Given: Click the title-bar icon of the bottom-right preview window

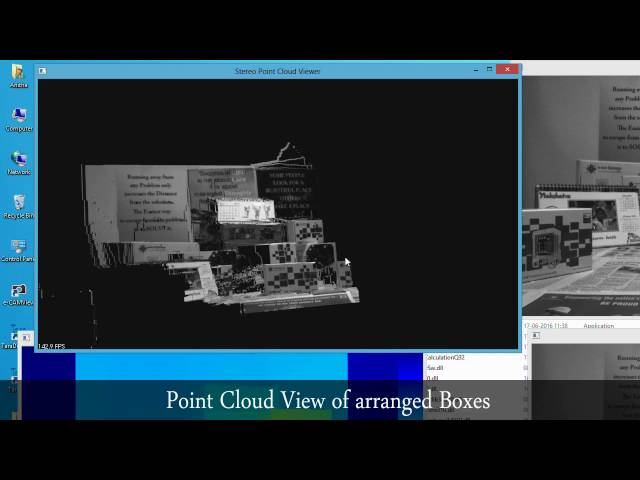Looking at the screenshot, I should coord(536,336).
